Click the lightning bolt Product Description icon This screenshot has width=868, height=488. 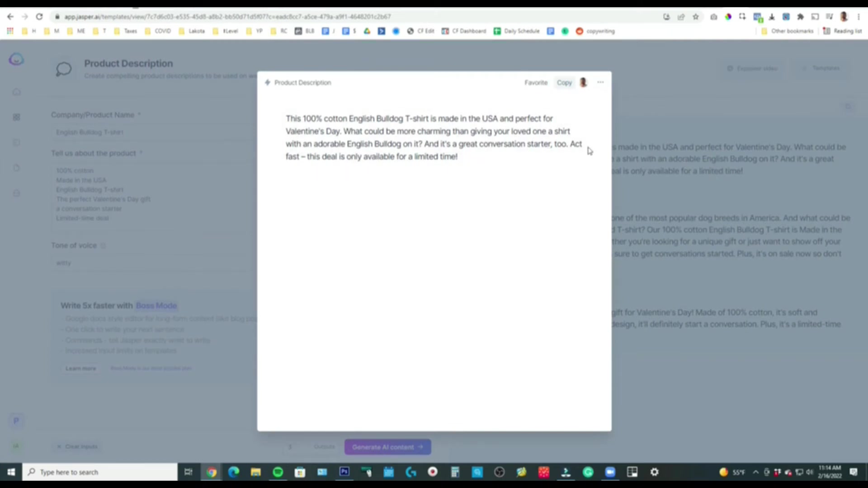pyautogui.click(x=268, y=83)
